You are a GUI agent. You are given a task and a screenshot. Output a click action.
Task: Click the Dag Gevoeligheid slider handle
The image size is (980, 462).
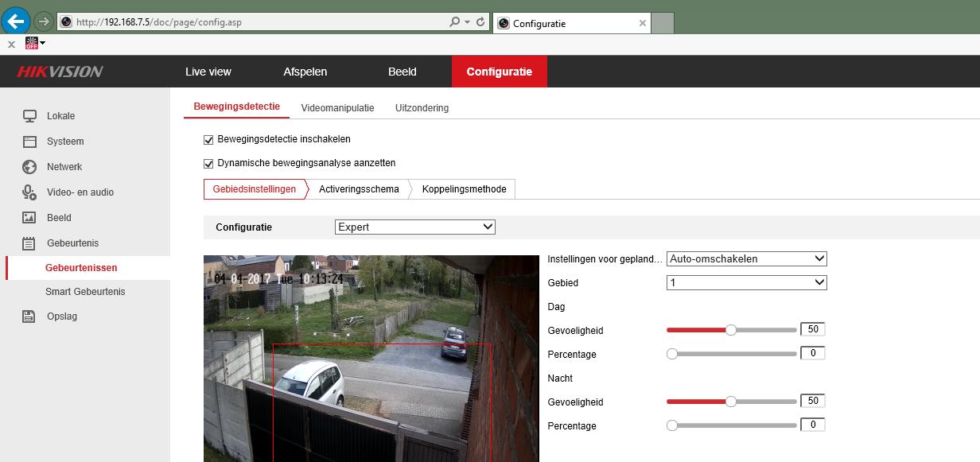[x=731, y=330]
